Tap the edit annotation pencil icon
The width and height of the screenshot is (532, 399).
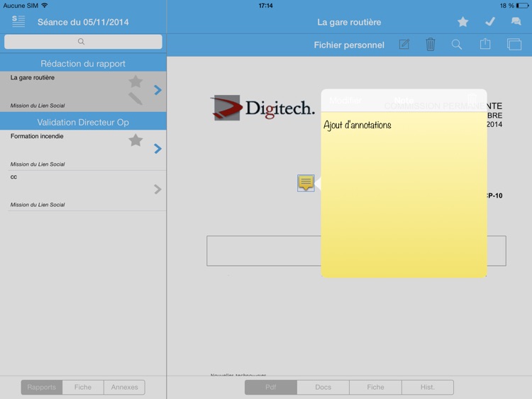coord(404,45)
